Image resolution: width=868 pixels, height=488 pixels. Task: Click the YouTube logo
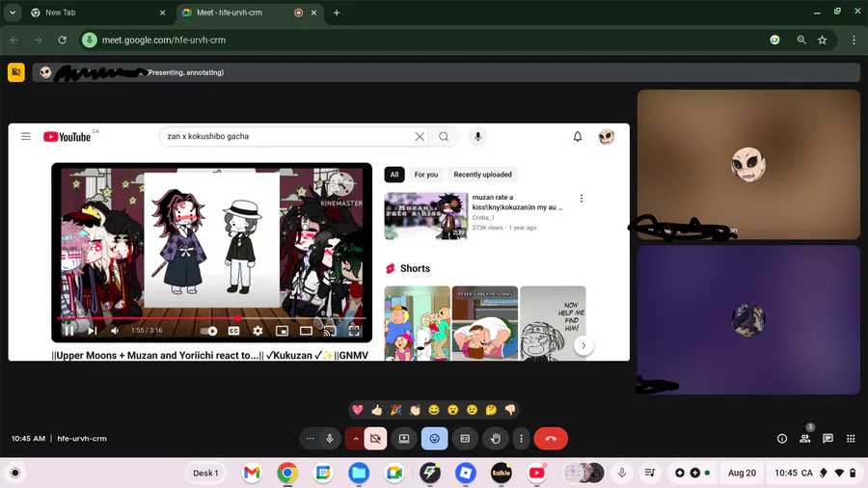(67, 137)
